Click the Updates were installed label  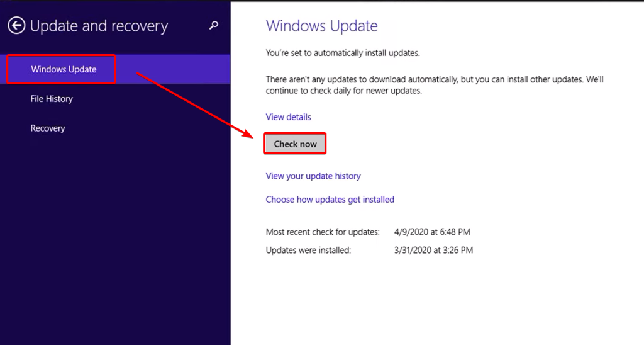tap(308, 250)
